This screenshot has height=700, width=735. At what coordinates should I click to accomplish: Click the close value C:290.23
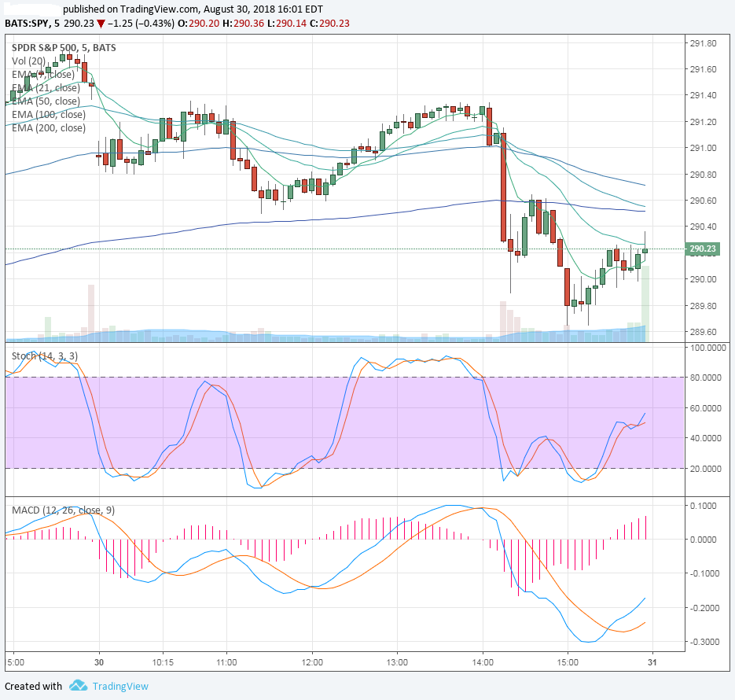[330, 24]
